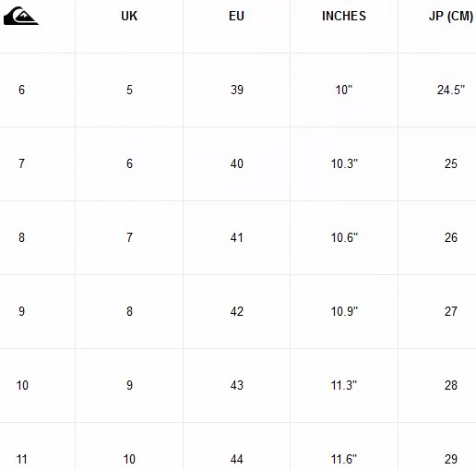Select EU size 41 cell
The image size is (476, 470).
pyautogui.click(x=237, y=237)
